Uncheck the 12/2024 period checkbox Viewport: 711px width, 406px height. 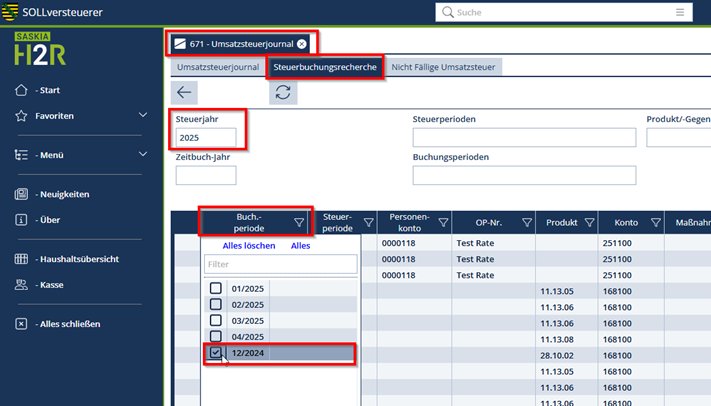coord(216,353)
